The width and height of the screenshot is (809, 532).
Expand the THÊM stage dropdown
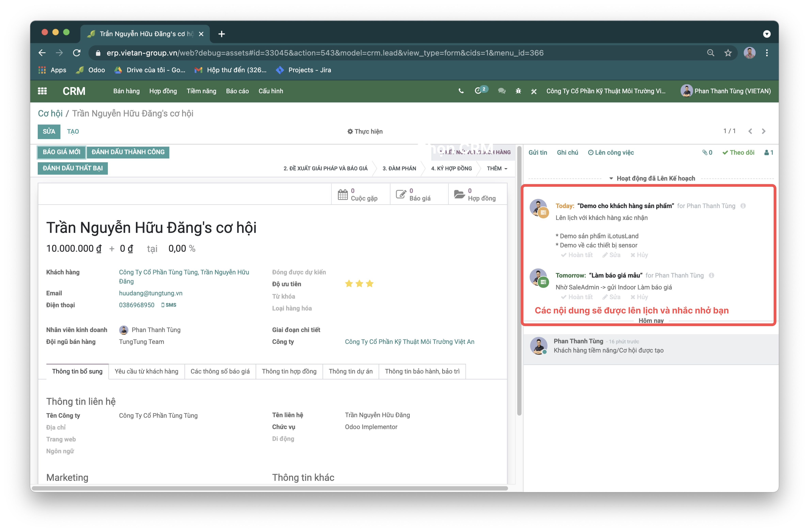497,169
